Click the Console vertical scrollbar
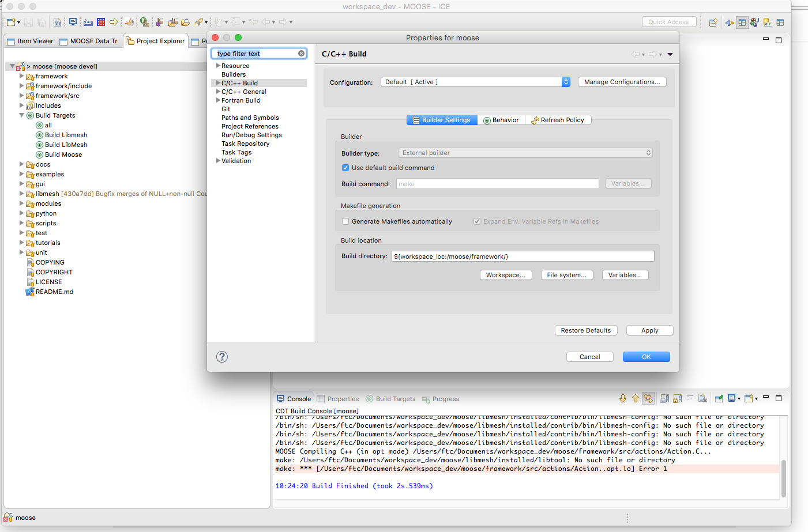 pos(784,478)
